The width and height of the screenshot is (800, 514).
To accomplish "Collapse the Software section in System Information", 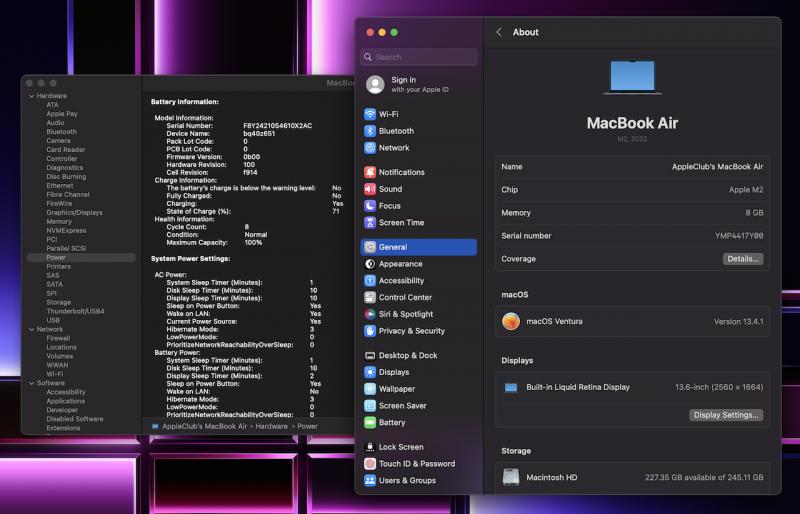I will pyautogui.click(x=32, y=383).
